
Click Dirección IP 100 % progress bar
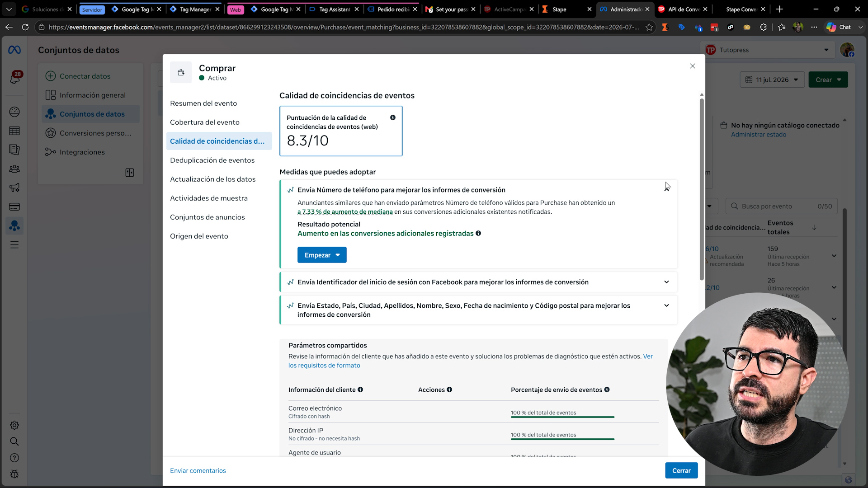coord(562,439)
